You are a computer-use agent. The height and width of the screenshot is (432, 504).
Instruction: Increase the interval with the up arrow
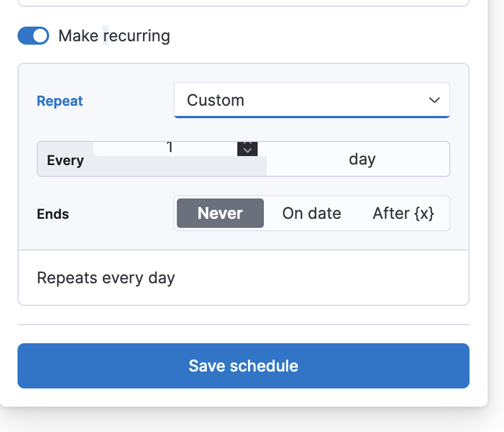click(247, 144)
